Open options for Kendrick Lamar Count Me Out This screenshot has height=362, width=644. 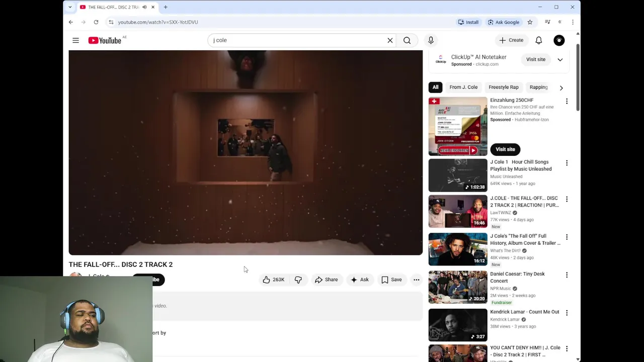pos(567,313)
